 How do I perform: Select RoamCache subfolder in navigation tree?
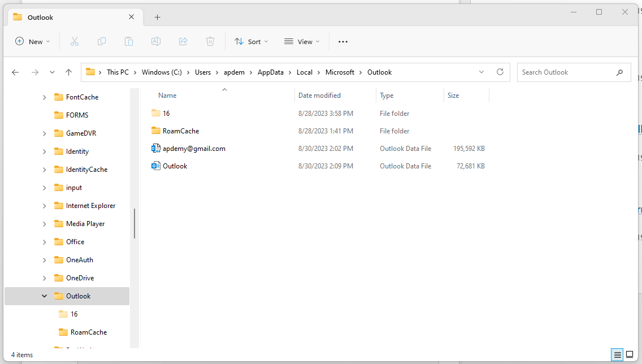(x=88, y=332)
